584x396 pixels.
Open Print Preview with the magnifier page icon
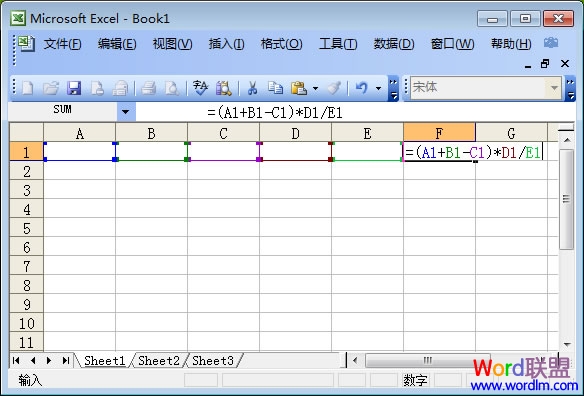coord(172,88)
